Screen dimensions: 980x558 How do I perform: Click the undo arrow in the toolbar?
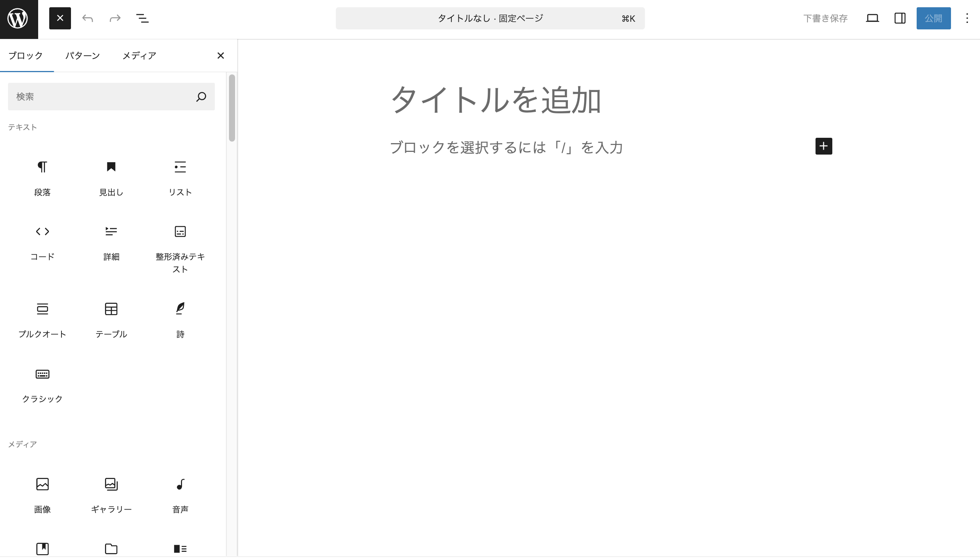[87, 18]
